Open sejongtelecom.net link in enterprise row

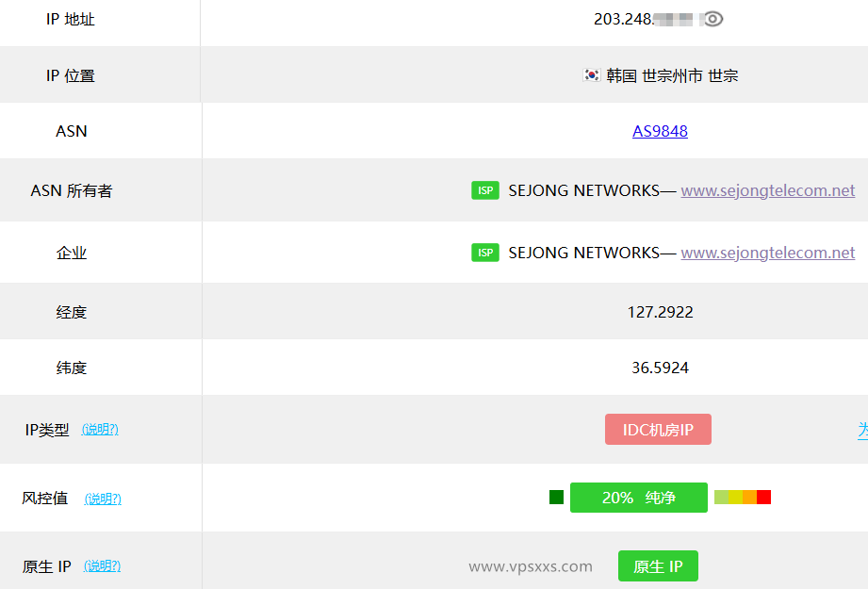(x=768, y=253)
